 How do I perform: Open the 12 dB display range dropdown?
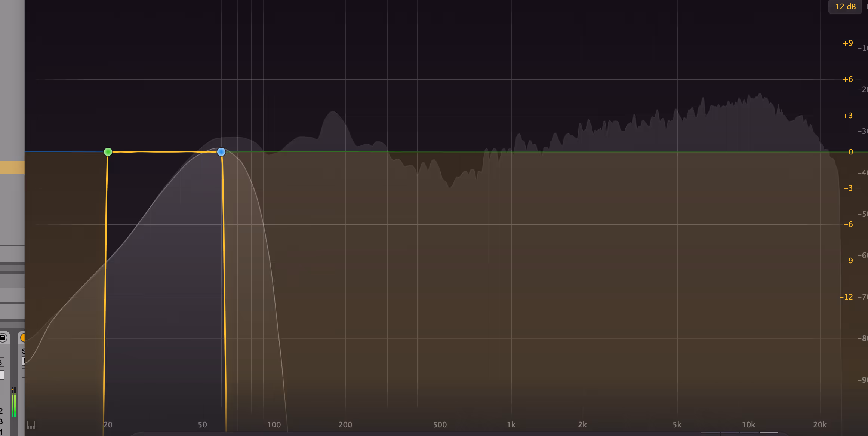click(845, 7)
